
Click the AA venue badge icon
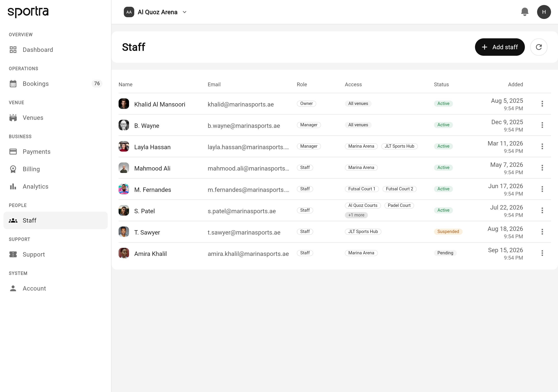click(x=129, y=12)
